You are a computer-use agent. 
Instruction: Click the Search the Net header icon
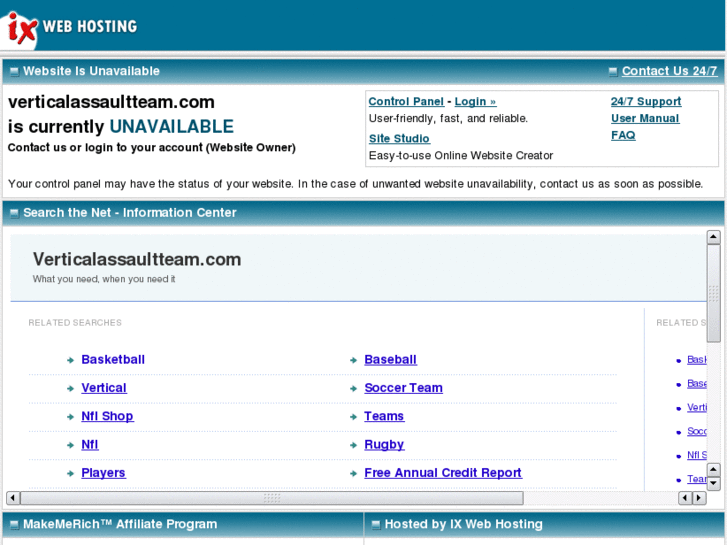tap(14, 213)
